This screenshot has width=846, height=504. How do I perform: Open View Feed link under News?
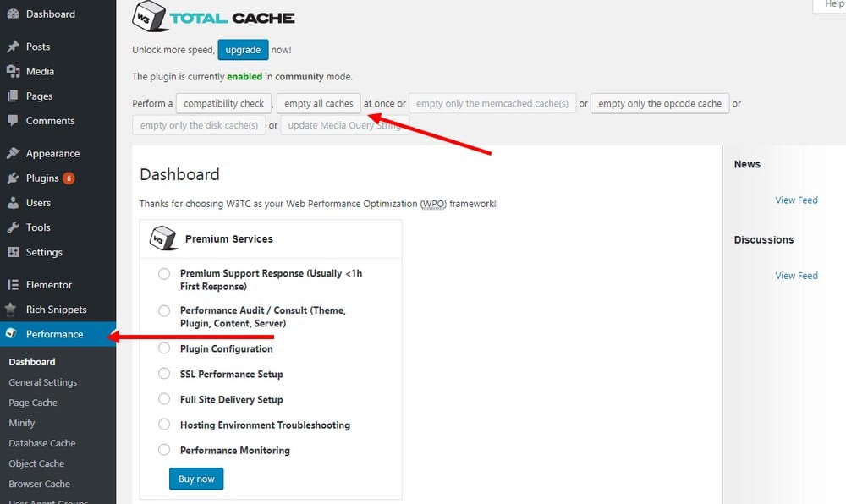796,200
